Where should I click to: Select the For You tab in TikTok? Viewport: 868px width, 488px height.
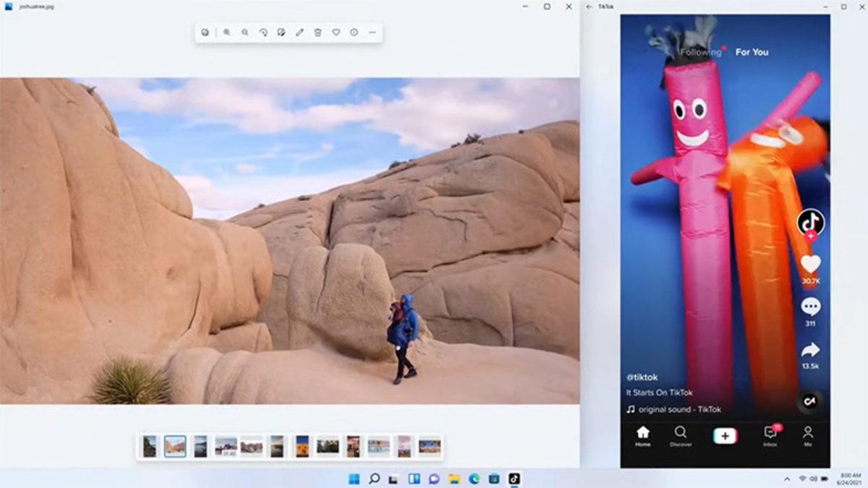751,52
